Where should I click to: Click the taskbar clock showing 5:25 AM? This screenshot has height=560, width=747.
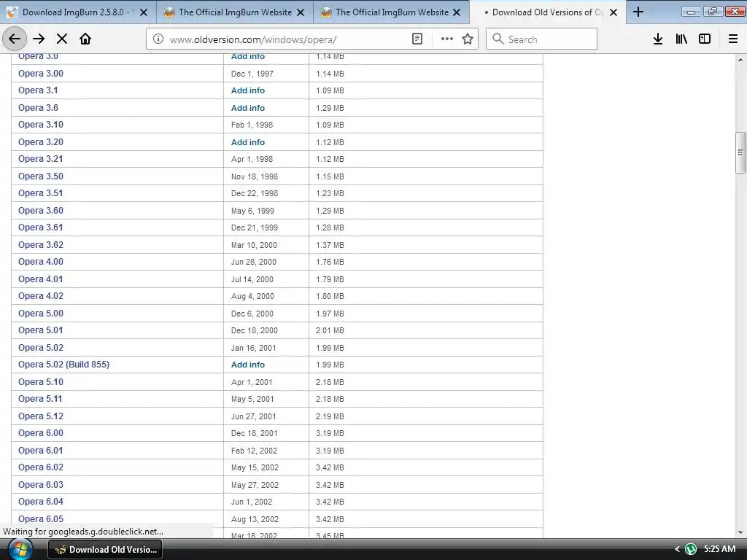click(x=719, y=549)
